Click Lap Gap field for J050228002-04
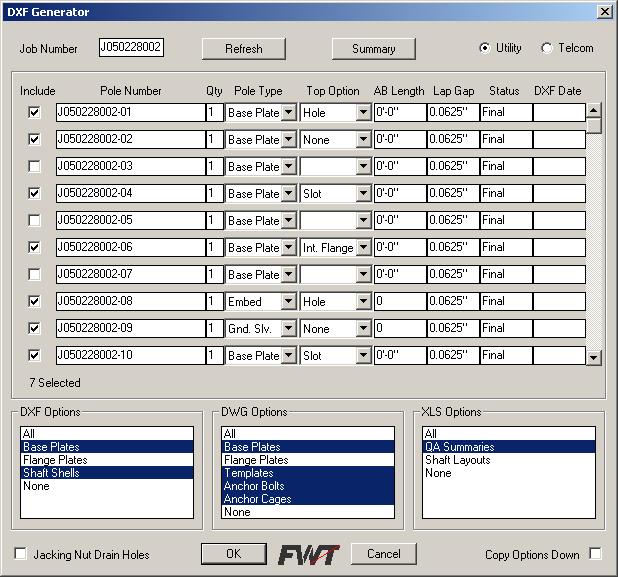This screenshot has width=618, height=577. click(453, 193)
